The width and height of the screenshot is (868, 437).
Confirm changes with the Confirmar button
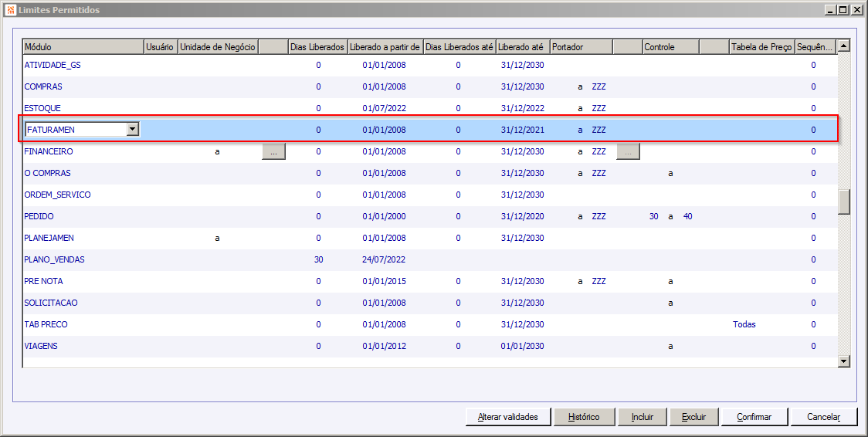point(754,417)
